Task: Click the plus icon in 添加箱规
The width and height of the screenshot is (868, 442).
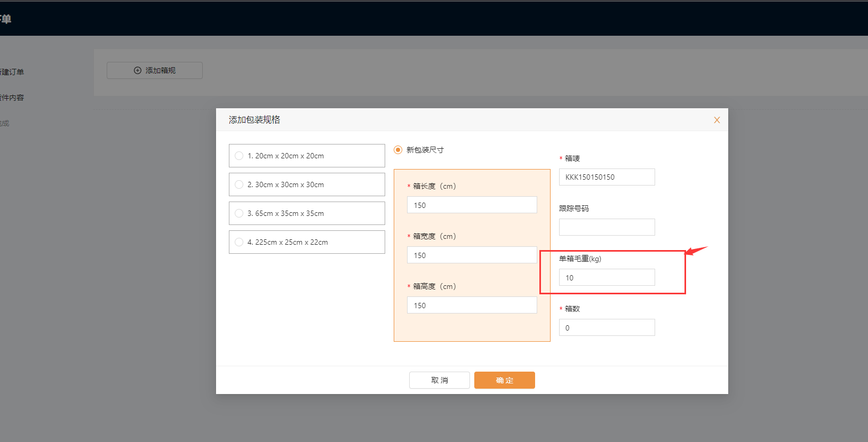Action: coord(138,70)
